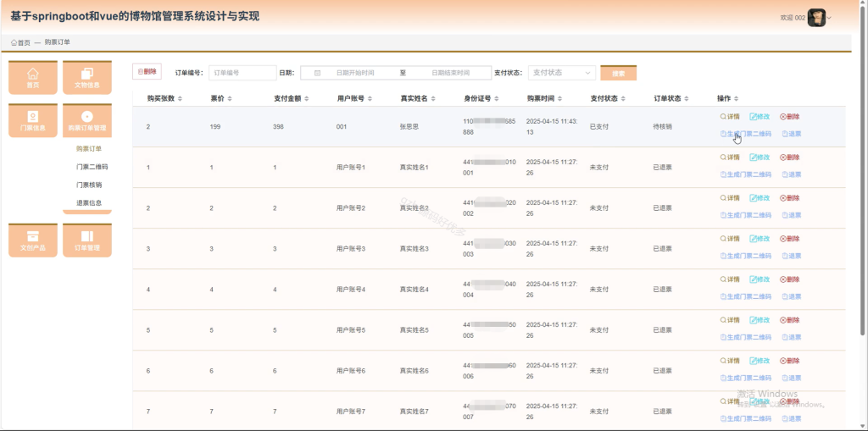Generate ticket QR for 真实姓名1 row
868x431 pixels.
(x=746, y=174)
